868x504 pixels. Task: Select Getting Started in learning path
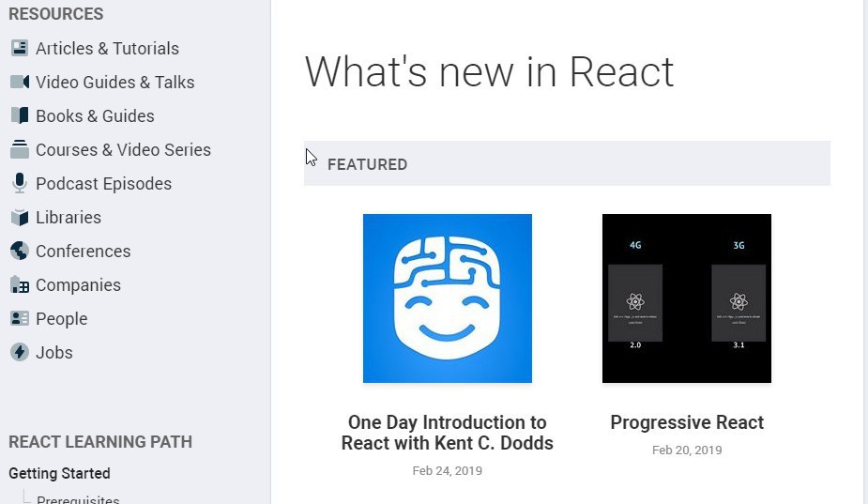coord(59,473)
